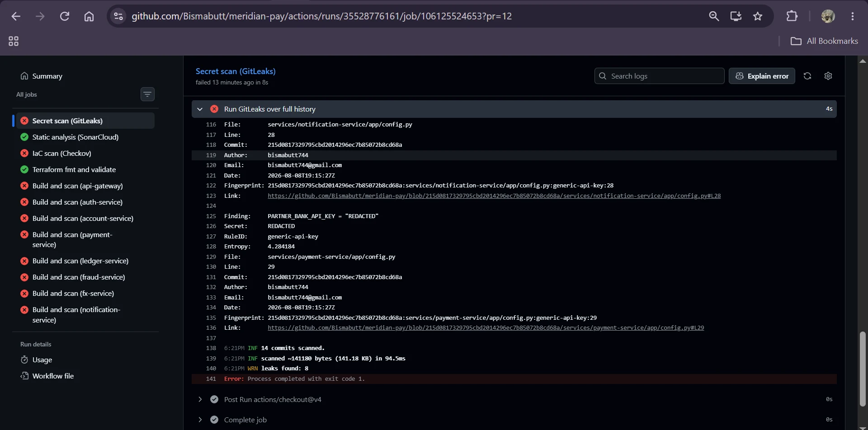Click the Explain error button
The width and height of the screenshot is (868, 430).
(x=762, y=76)
